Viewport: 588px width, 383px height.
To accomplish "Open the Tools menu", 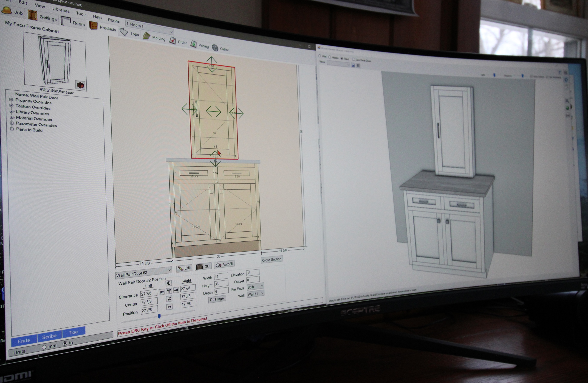I will tap(81, 14).
